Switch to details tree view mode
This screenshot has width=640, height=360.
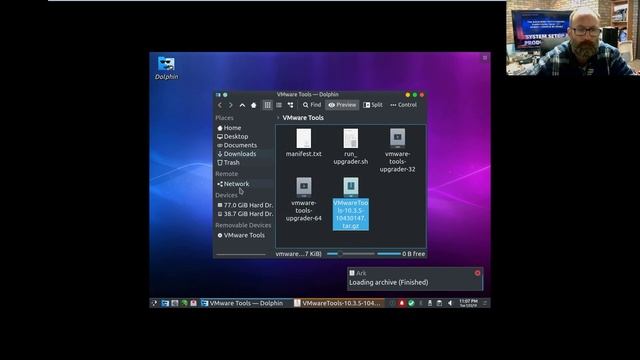tap(290, 105)
